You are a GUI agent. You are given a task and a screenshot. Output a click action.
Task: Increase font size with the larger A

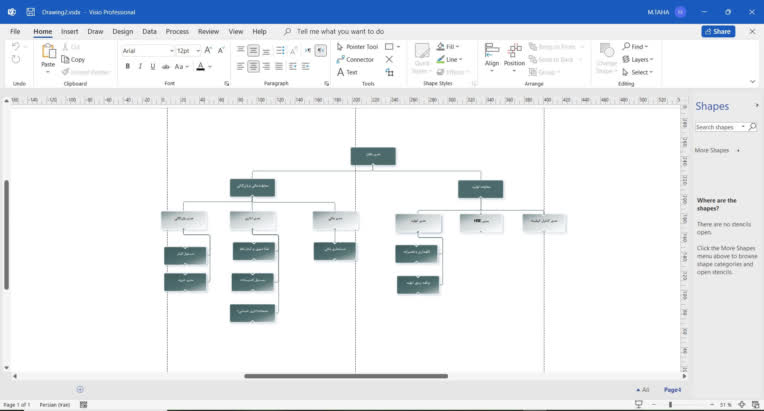tap(208, 50)
